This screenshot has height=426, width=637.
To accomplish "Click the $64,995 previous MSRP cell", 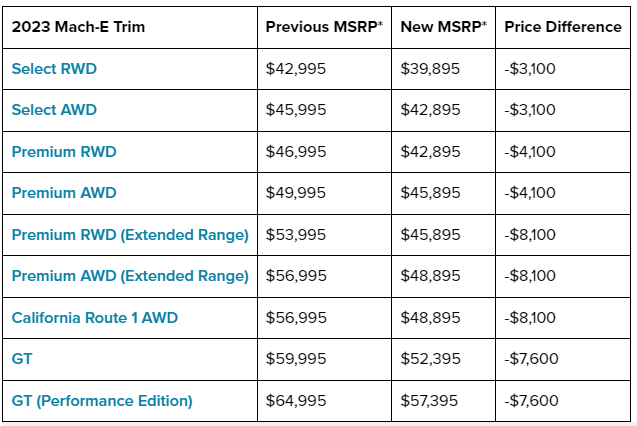I will [295, 401].
